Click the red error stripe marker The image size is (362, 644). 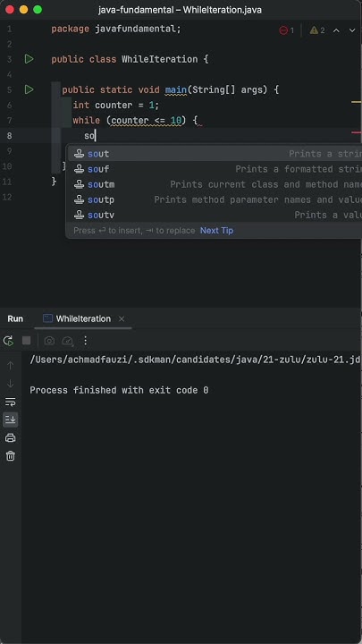[357, 132]
